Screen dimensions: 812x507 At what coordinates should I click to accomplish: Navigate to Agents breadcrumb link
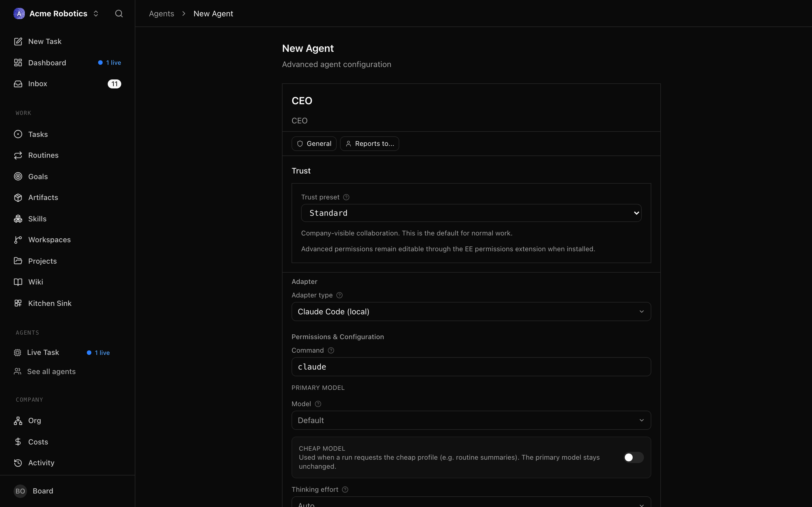click(161, 14)
